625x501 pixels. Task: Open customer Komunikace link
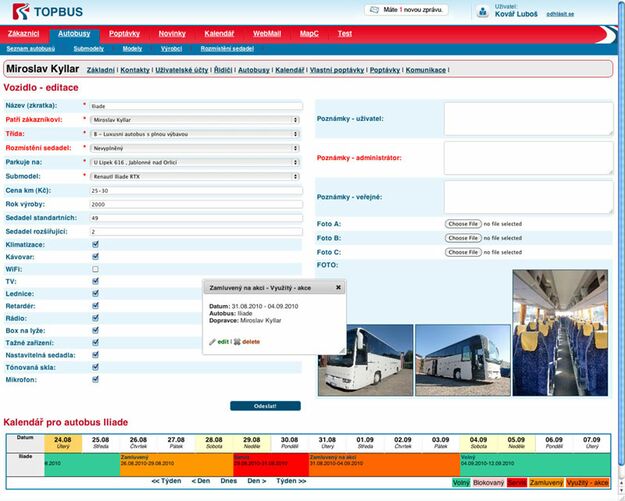click(x=426, y=70)
